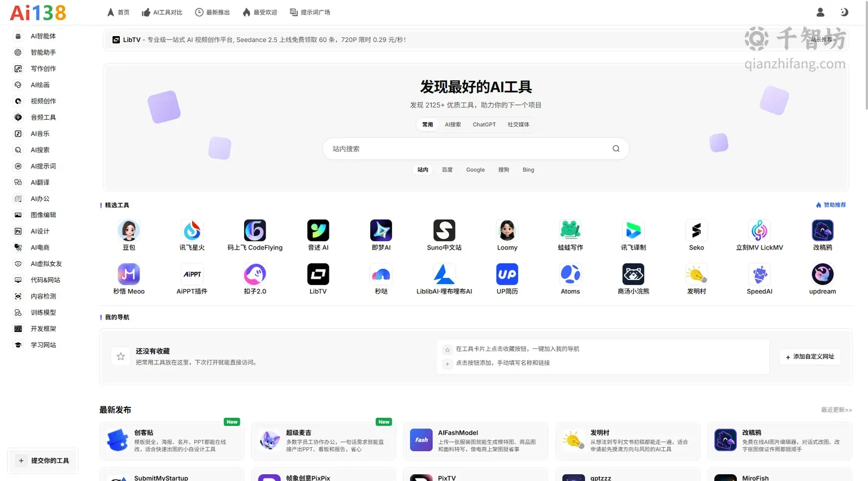Open the 蛙蛙写作 icon
This screenshot has height=481, width=868.
(x=570, y=230)
